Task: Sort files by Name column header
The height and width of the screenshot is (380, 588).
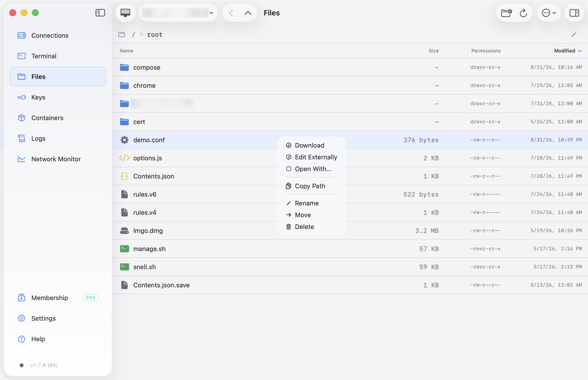Action: [x=126, y=51]
